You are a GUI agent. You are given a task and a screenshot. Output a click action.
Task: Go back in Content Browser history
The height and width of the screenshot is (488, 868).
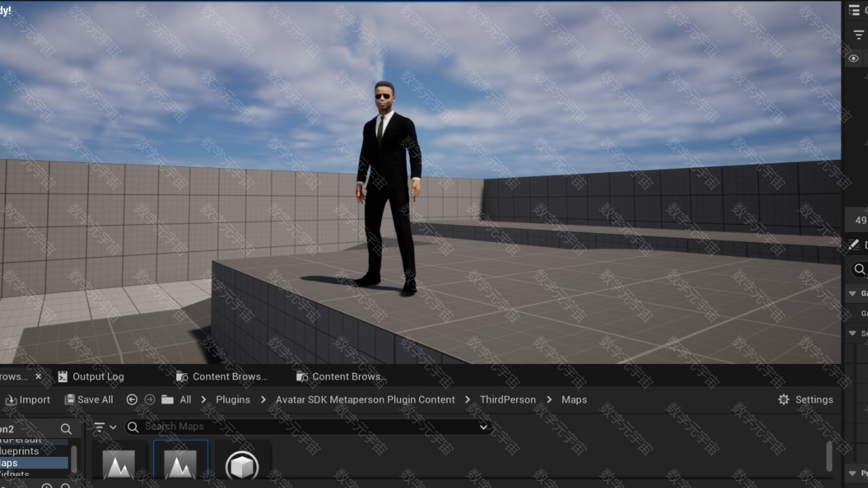point(132,400)
